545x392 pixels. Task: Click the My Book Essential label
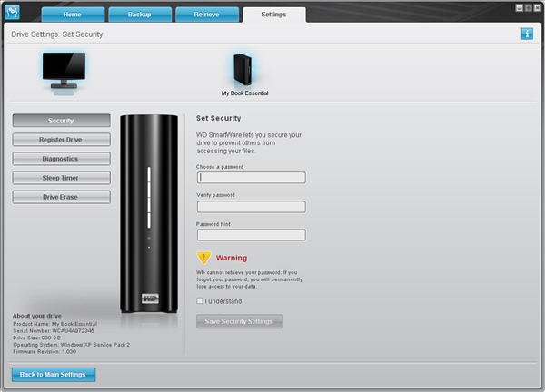tap(244, 93)
